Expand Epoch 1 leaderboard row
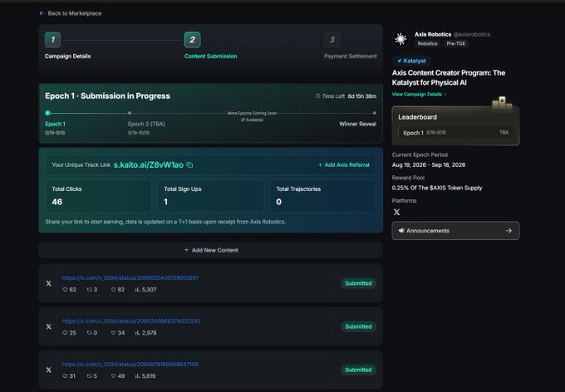 coord(455,133)
